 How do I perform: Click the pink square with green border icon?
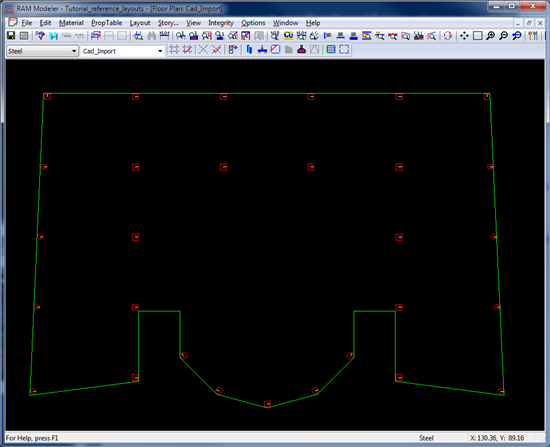331,49
